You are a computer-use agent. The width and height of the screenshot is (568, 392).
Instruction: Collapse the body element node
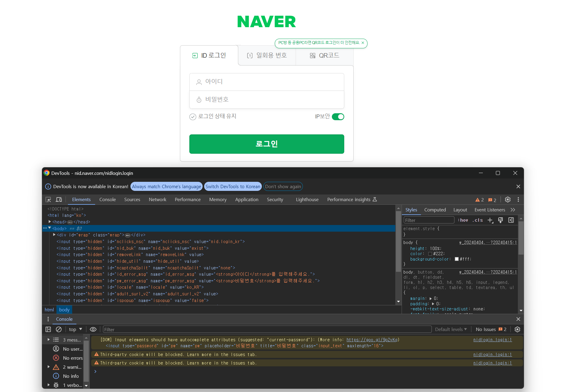[x=50, y=228]
